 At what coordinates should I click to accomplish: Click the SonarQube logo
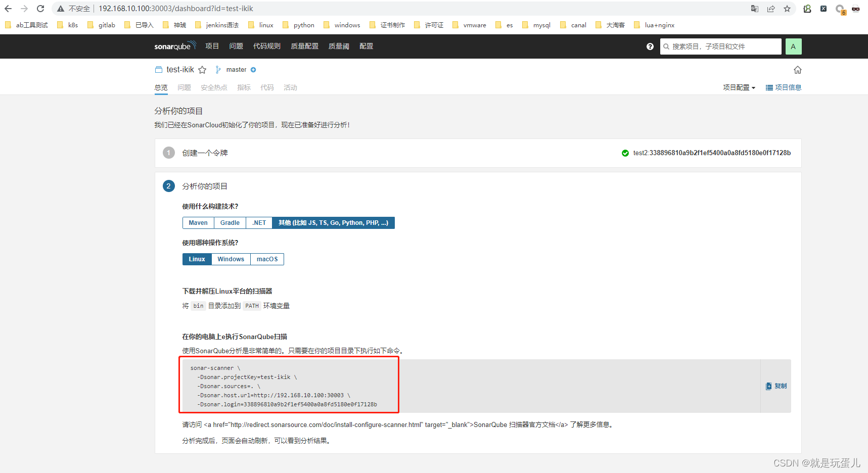pos(175,46)
